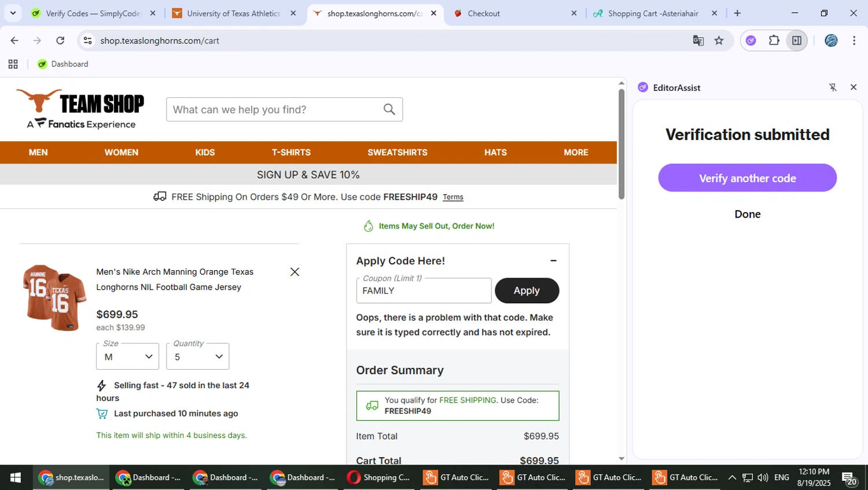Viewport: 868px width, 490px height.
Task: Click the browser forward arrow
Action: 37,40
